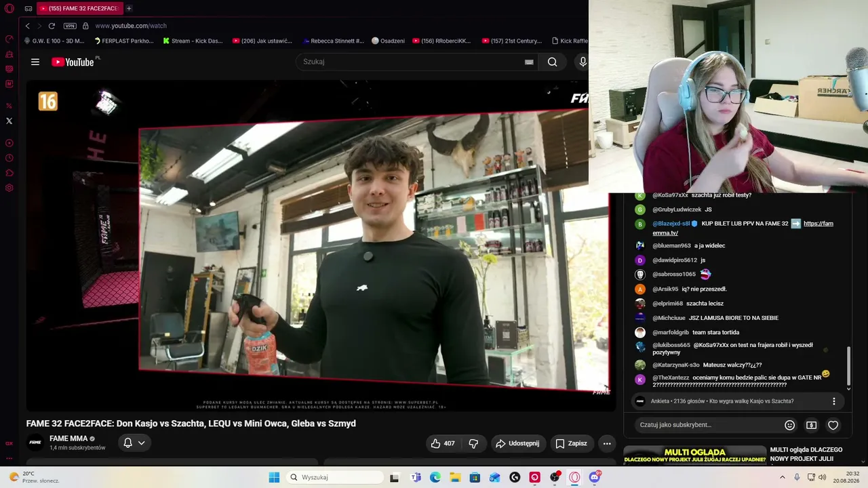
Task: Open the Windows Start menu
Action: click(274, 477)
